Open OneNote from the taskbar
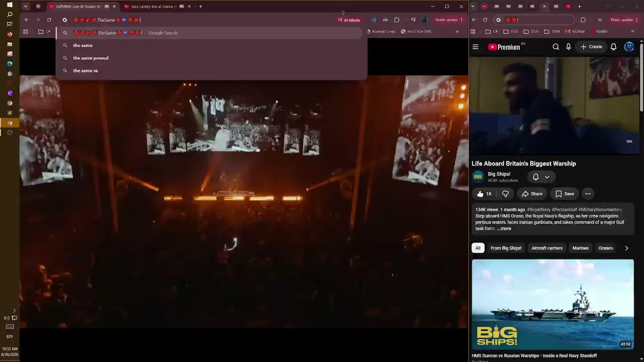Screen dimensions: 644x362 10,94
